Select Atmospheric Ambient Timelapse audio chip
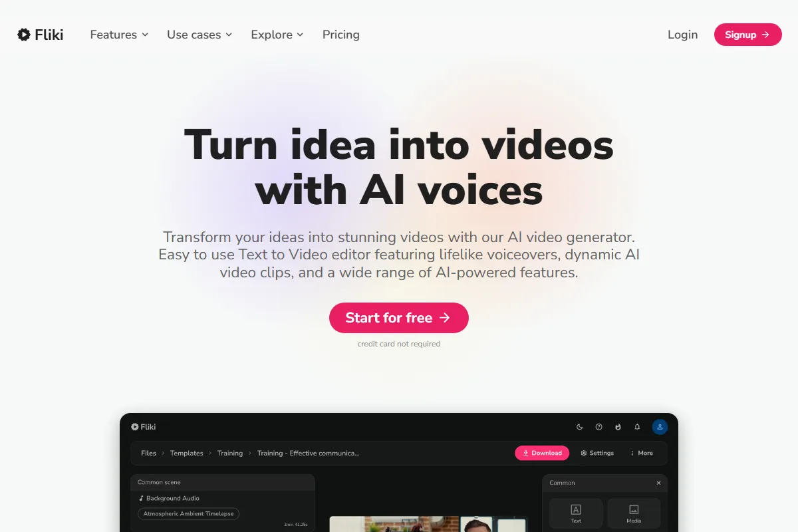 pos(188,514)
